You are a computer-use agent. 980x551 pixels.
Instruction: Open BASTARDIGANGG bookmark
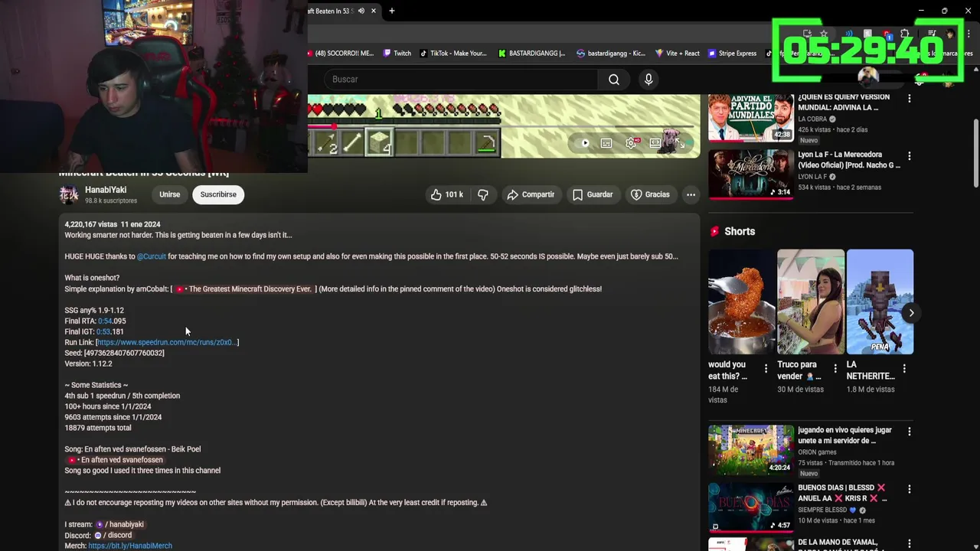pos(531,54)
